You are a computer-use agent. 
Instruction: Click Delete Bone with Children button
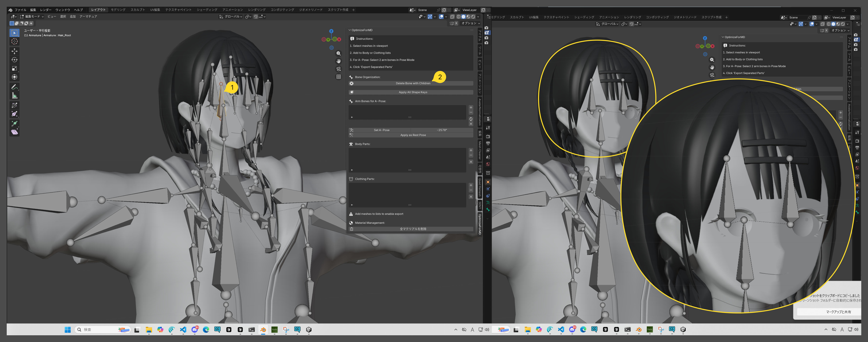(x=413, y=83)
